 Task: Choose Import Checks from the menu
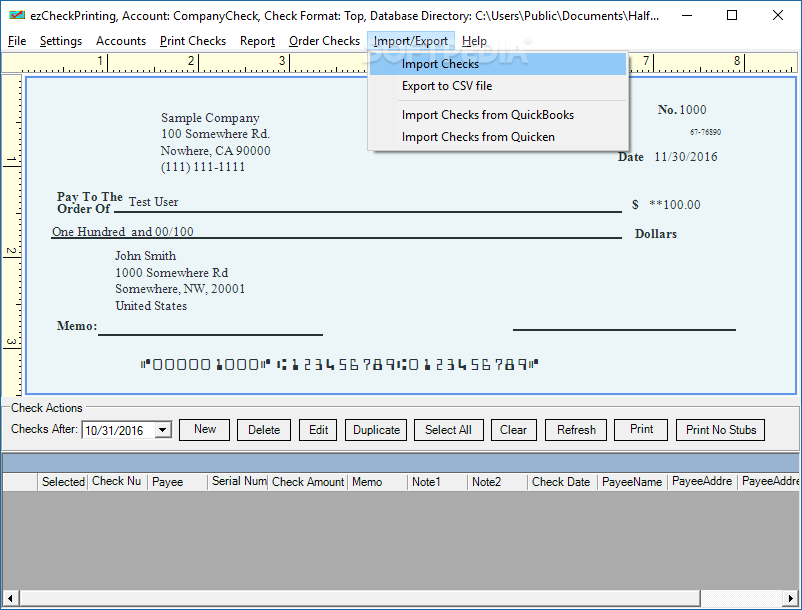497,64
